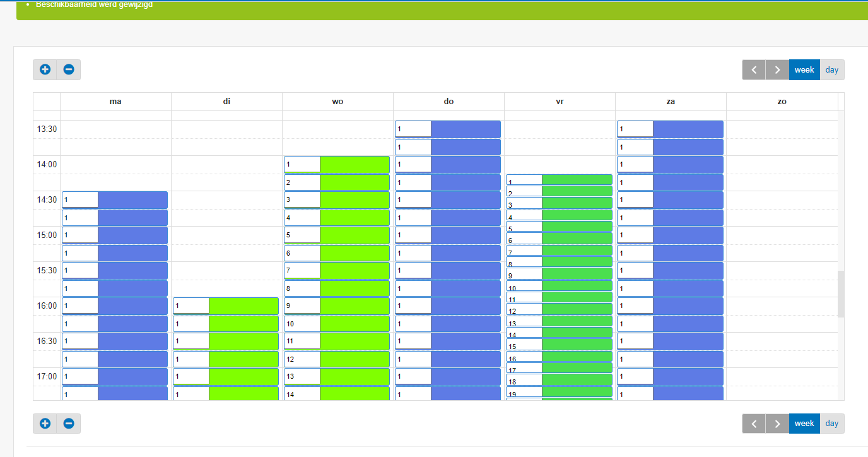Image resolution: width=868 pixels, height=457 pixels.
Task: Go to next week using top right arrow
Action: (777, 70)
